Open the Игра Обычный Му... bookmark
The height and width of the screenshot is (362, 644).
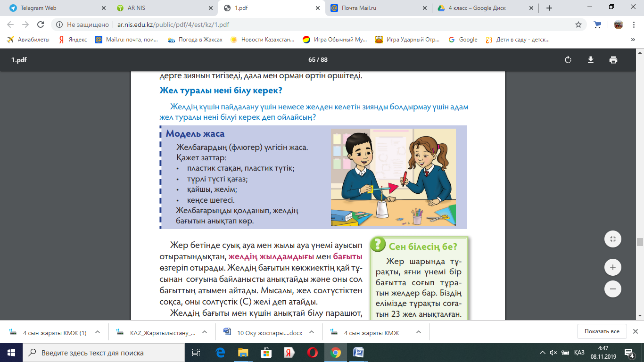coord(335,40)
